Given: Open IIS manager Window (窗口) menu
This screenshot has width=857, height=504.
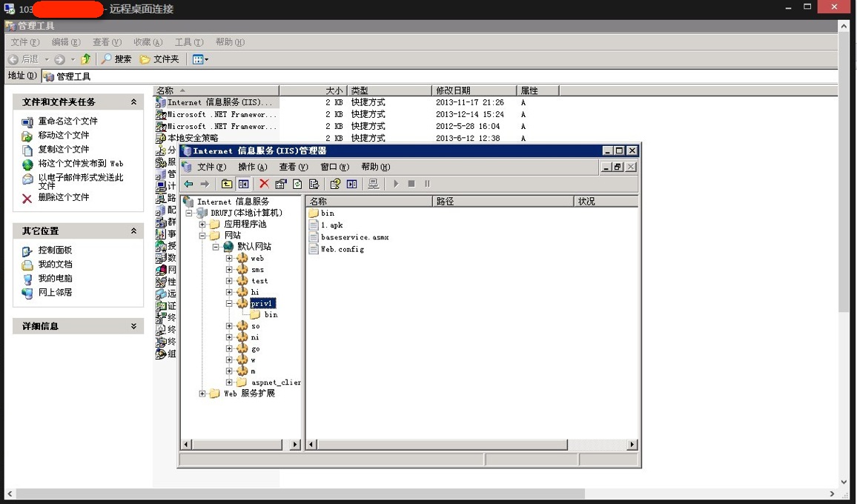Looking at the screenshot, I should pos(334,168).
